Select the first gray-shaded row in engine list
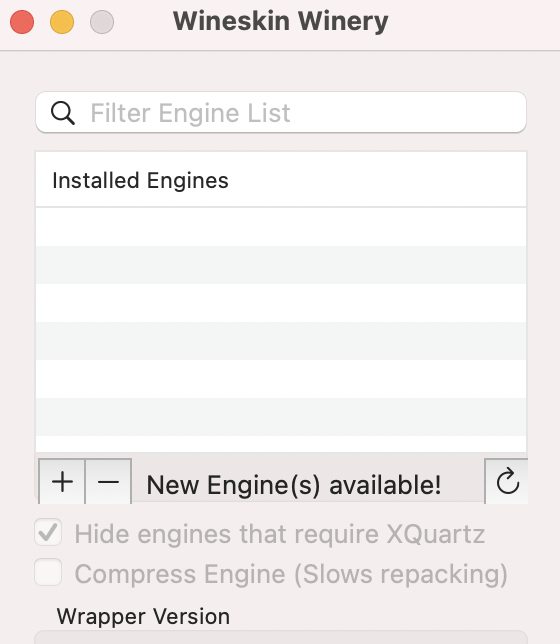The height and width of the screenshot is (644, 560). (281, 265)
